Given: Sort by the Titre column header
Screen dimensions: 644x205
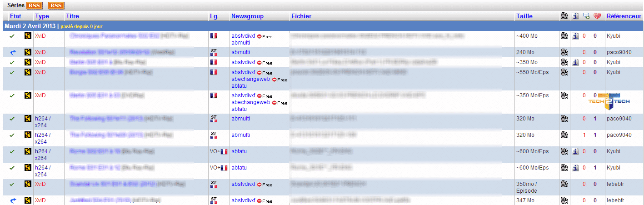Looking at the screenshot, I should pos(72,16).
